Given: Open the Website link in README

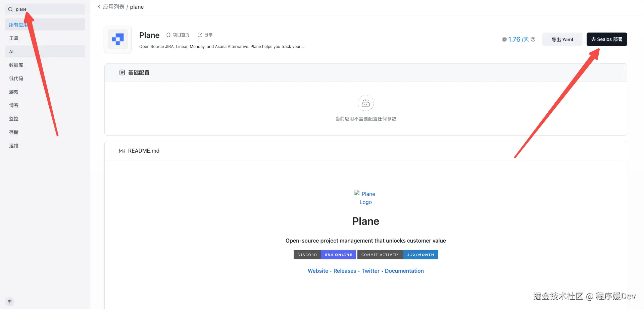Looking at the screenshot, I should point(318,271).
